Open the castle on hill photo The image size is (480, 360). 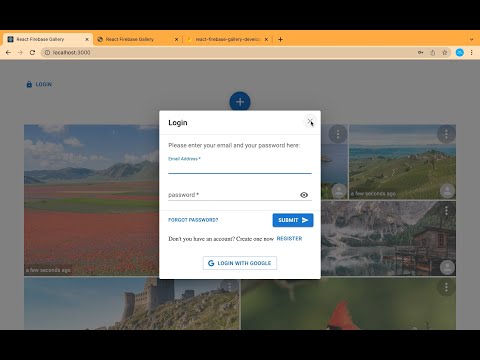pyautogui.click(x=132, y=304)
